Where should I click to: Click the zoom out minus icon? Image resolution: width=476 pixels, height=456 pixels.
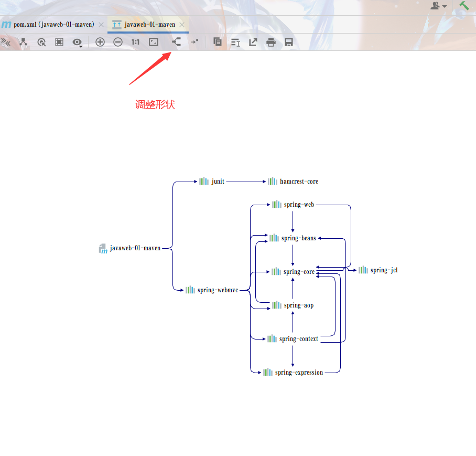coord(118,42)
